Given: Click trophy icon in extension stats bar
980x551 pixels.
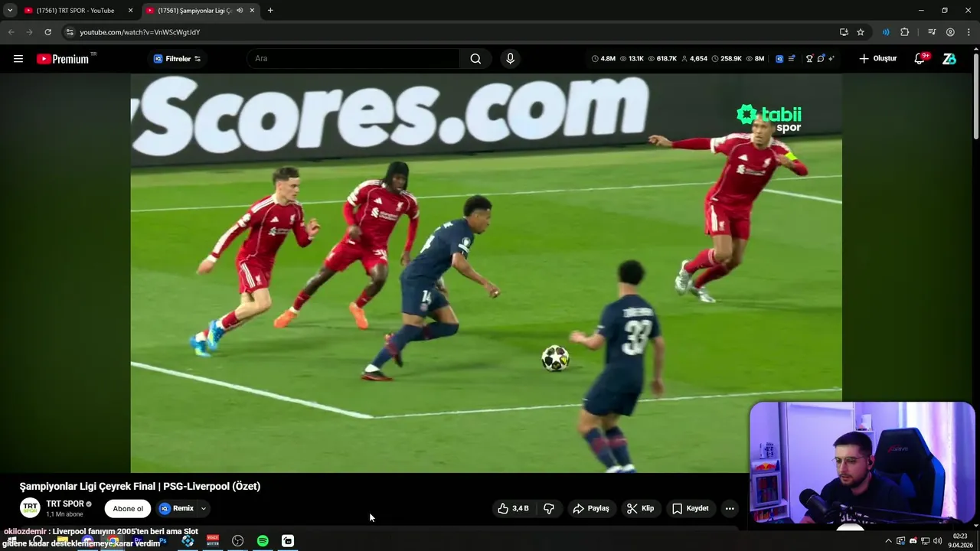Looking at the screenshot, I should [x=809, y=58].
